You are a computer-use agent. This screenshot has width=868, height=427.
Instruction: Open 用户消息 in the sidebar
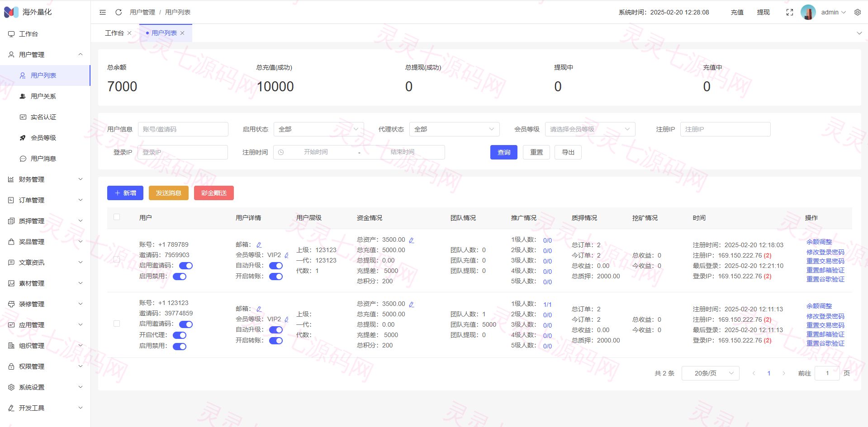point(45,159)
